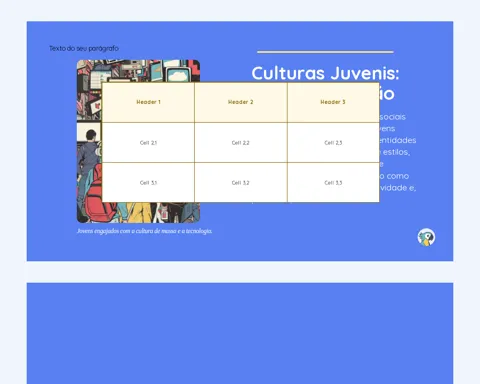The image size is (480, 384).
Task: Click the pale gap between the two slides
Action: [x=240, y=272]
